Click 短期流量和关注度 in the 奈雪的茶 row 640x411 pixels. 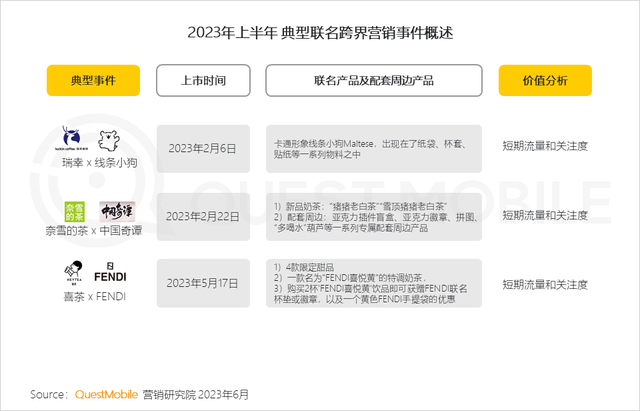pyautogui.click(x=545, y=215)
